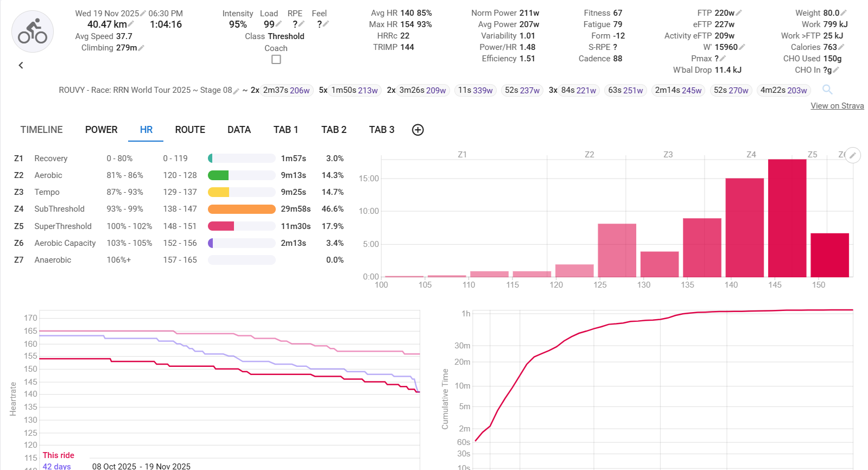Tick the Coach checkbox
The width and height of the screenshot is (868, 470).
(276, 60)
